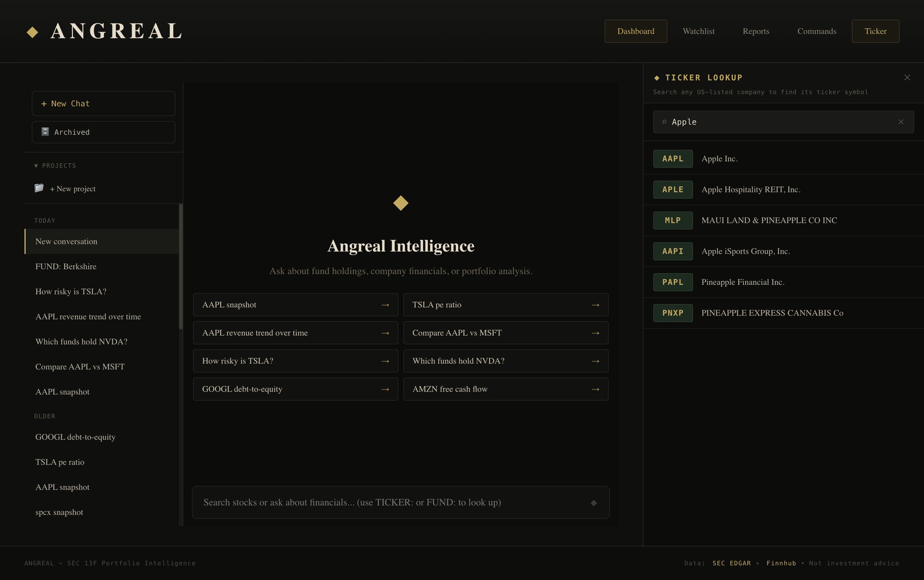Viewport: 924px width, 580px height.
Task: Select the PAPL Pineapple Financial result
Action: [783, 282]
